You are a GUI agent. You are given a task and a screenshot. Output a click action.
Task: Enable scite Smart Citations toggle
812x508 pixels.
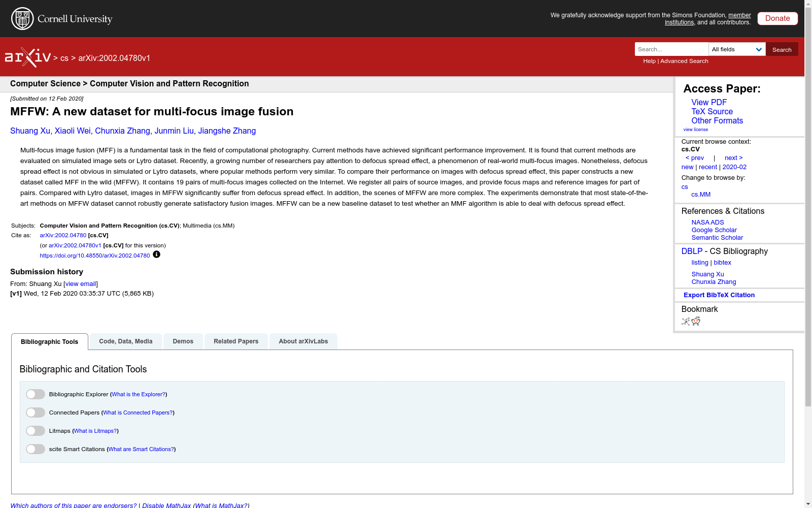click(x=36, y=449)
